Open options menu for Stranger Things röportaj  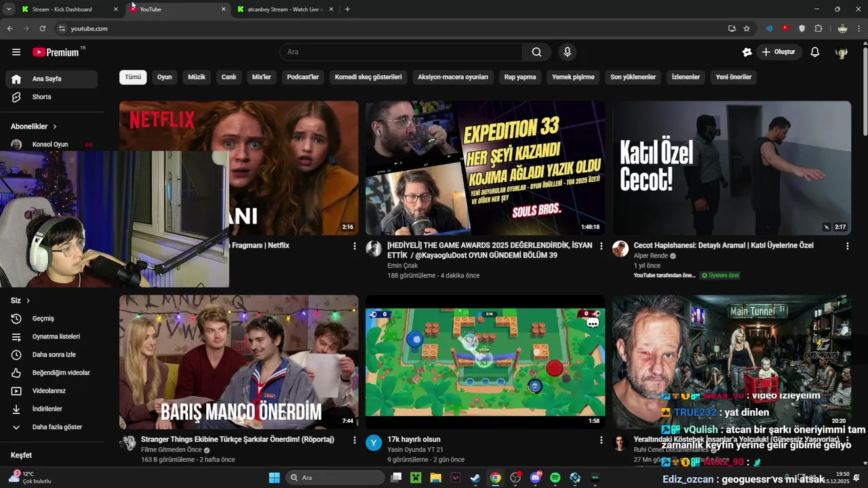pos(354,440)
